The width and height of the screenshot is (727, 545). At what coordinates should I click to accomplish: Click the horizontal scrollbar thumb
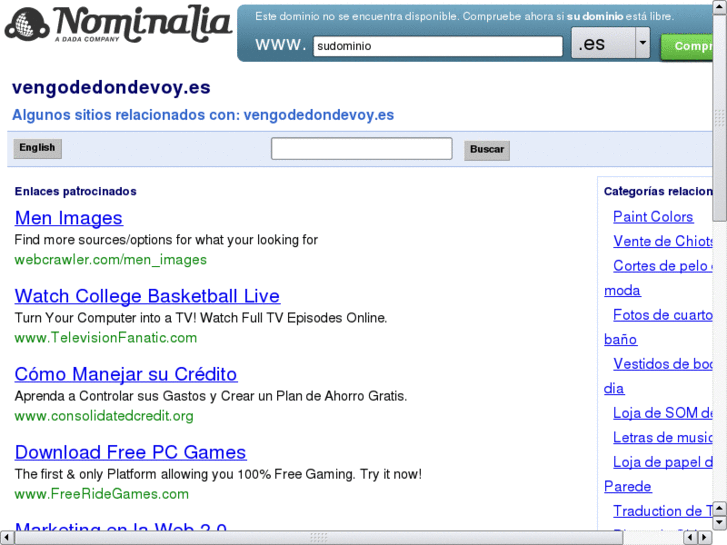319,538
